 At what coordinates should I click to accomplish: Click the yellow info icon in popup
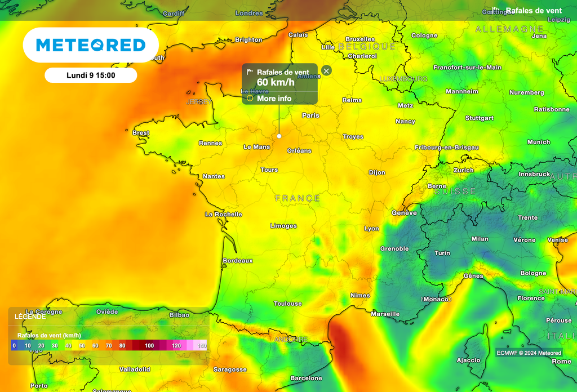tap(250, 98)
